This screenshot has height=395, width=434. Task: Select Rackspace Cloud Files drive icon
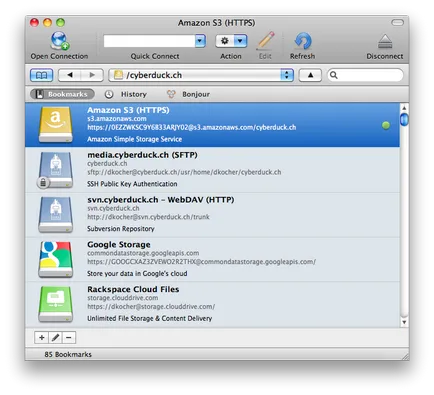[x=56, y=304]
